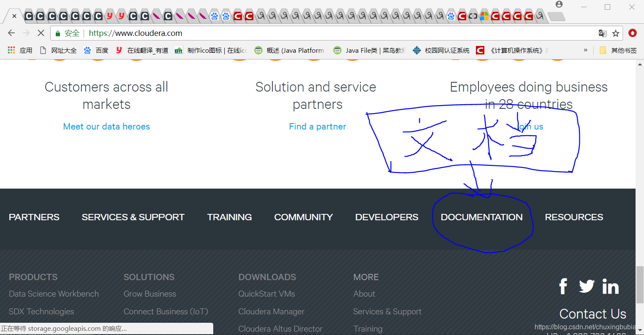Go back to the previous page
Screen dimensions: 644x335
click(x=11, y=33)
